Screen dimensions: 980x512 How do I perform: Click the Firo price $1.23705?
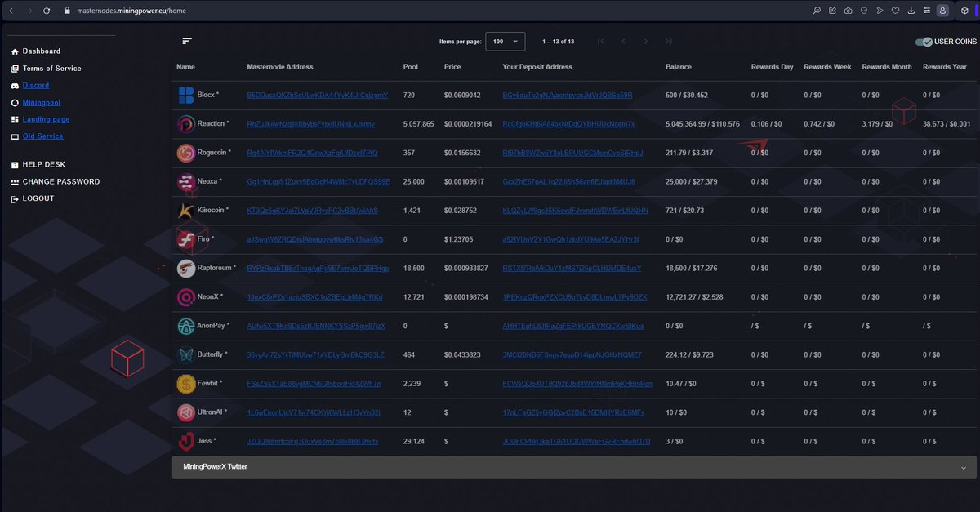click(x=459, y=239)
